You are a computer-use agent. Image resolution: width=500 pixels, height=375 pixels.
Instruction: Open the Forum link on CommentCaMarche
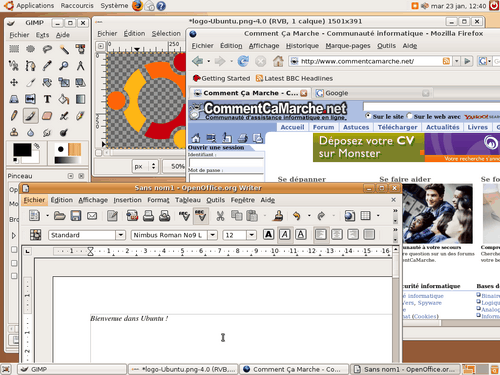click(x=323, y=127)
